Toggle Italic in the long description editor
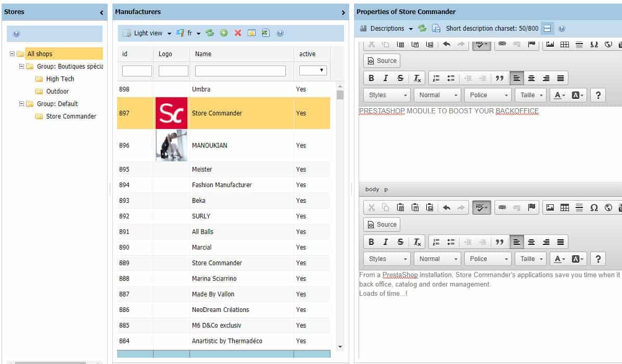 tap(386, 242)
